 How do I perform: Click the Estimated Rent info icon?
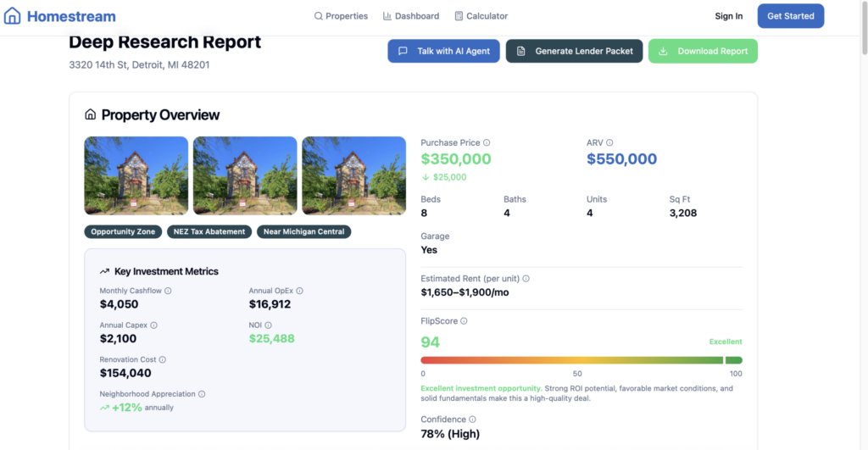tap(526, 279)
